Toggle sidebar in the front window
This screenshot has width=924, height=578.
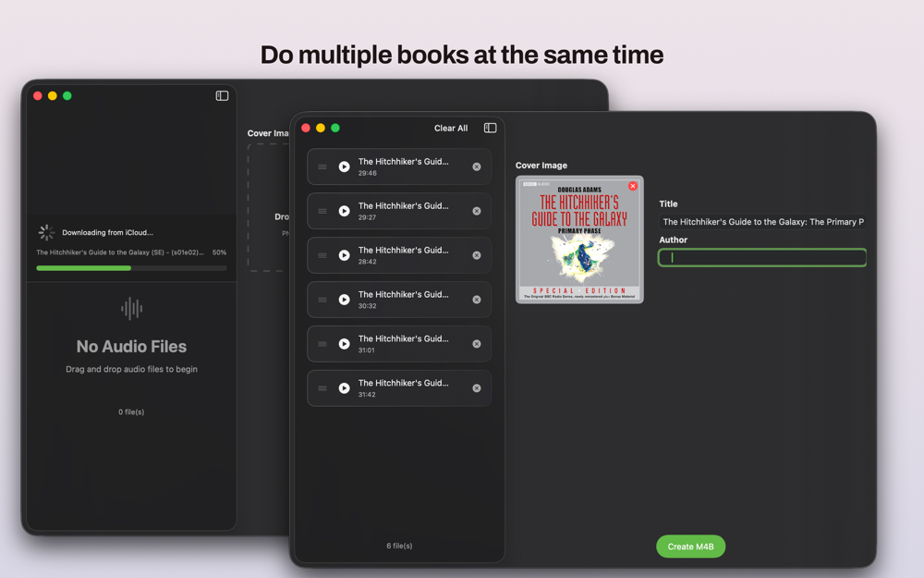[x=491, y=128]
